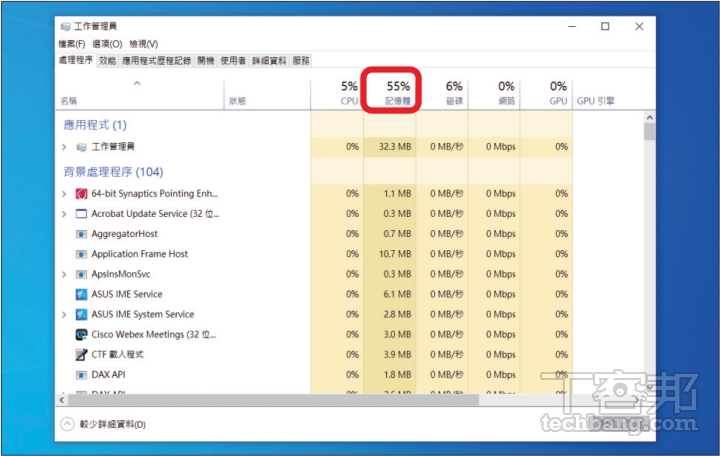Click the CTF 載入程式 process icon
Image resolution: width=720 pixels, height=456 pixels.
(82, 354)
